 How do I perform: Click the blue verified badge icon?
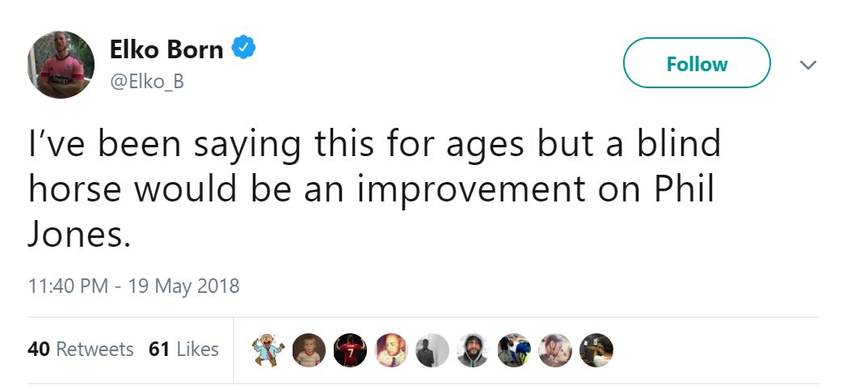[244, 49]
